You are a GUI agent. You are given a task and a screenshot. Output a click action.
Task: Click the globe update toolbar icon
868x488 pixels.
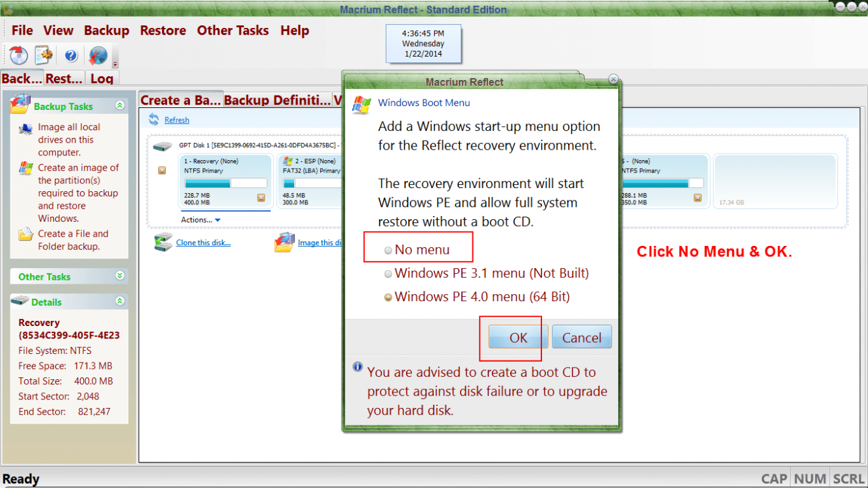[98, 56]
